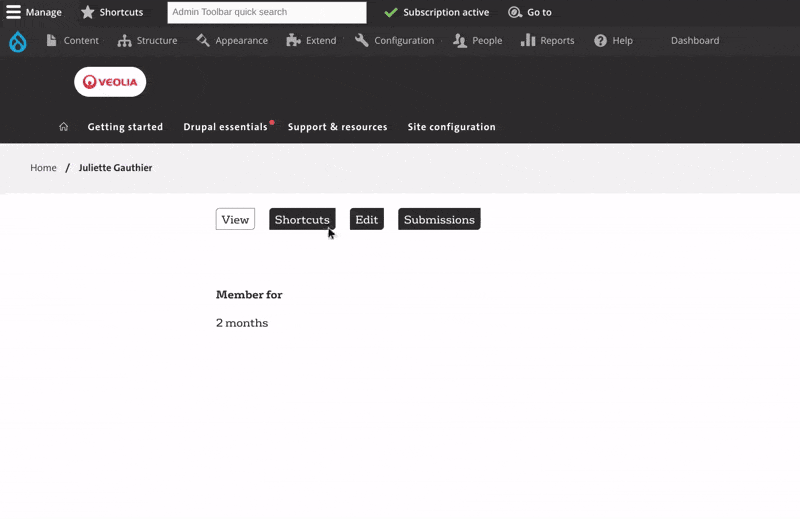The width and height of the screenshot is (800, 519).
Task: Open Drupal essentials navigation item
Action: click(x=225, y=127)
